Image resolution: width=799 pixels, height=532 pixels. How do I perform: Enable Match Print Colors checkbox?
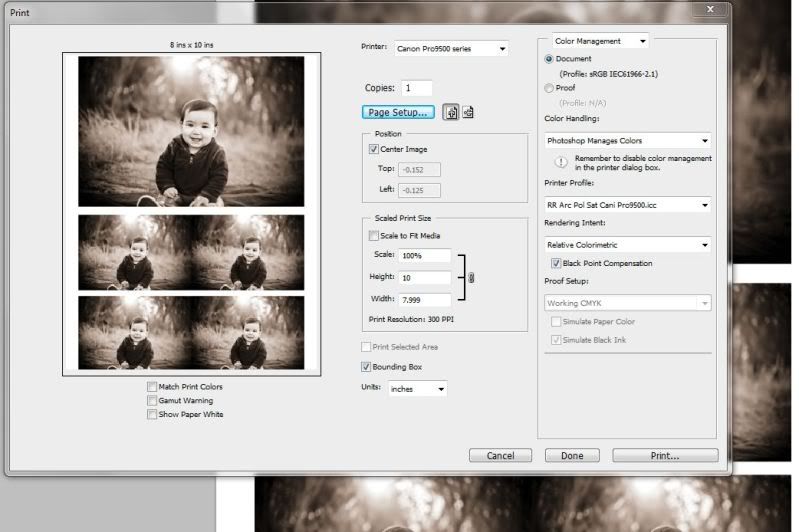point(152,386)
